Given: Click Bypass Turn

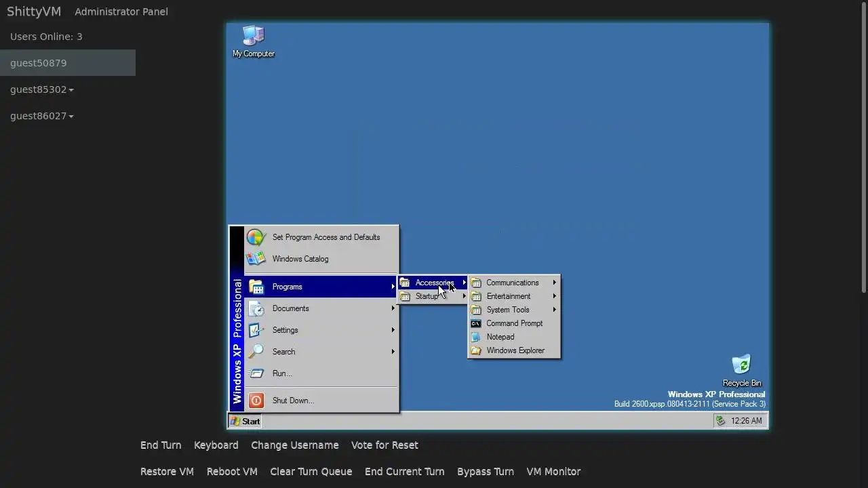Looking at the screenshot, I should [x=485, y=472].
